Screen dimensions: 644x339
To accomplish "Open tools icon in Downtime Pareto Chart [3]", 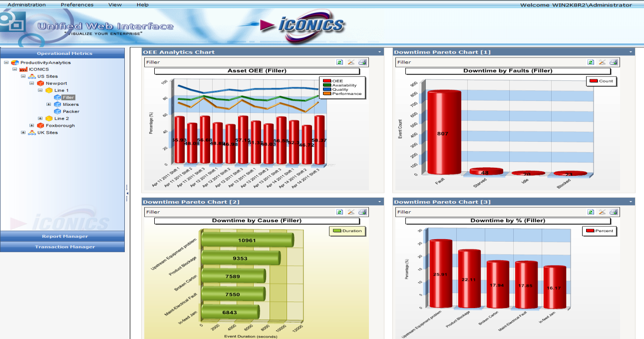I will click(603, 212).
